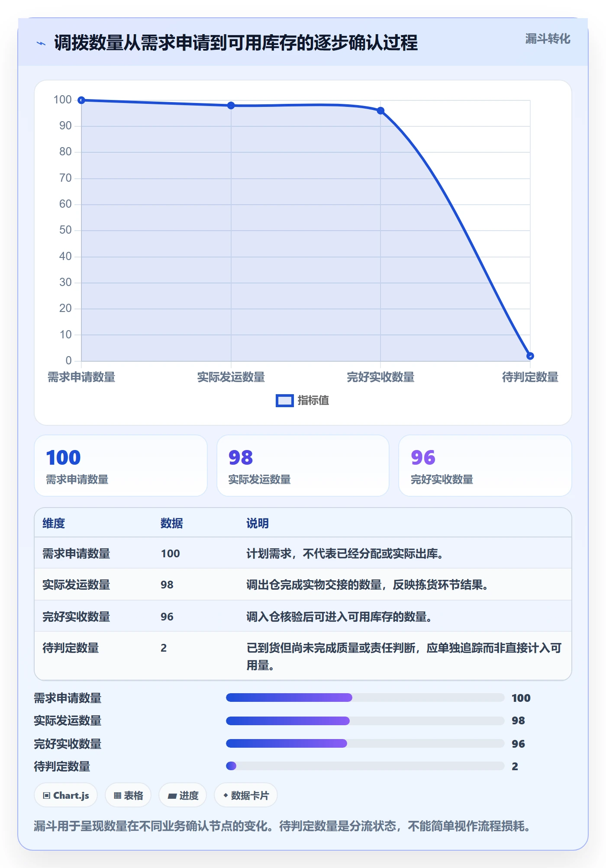Viewport: 606px width, 868px height.
Task: Click the chart data point for 实际发运数量
Action: click(231, 106)
